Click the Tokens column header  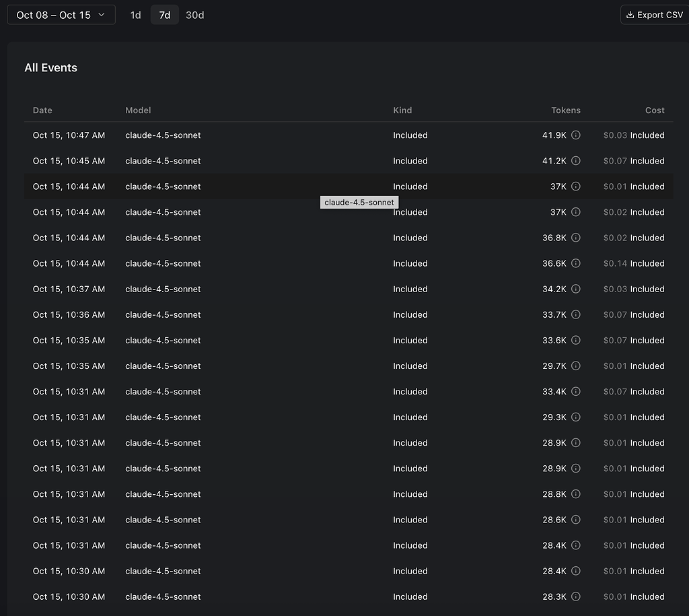pos(566,110)
